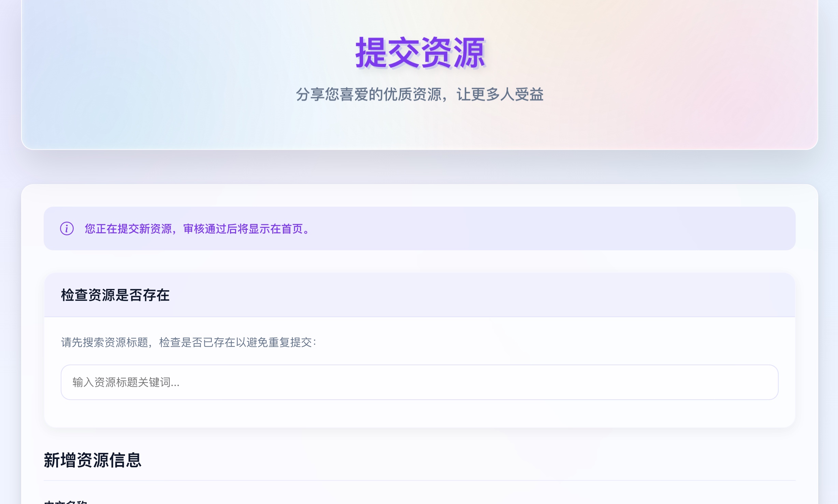Click the 让更多人受益 text in subtitle
This screenshot has height=504, width=838.
[500, 94]
